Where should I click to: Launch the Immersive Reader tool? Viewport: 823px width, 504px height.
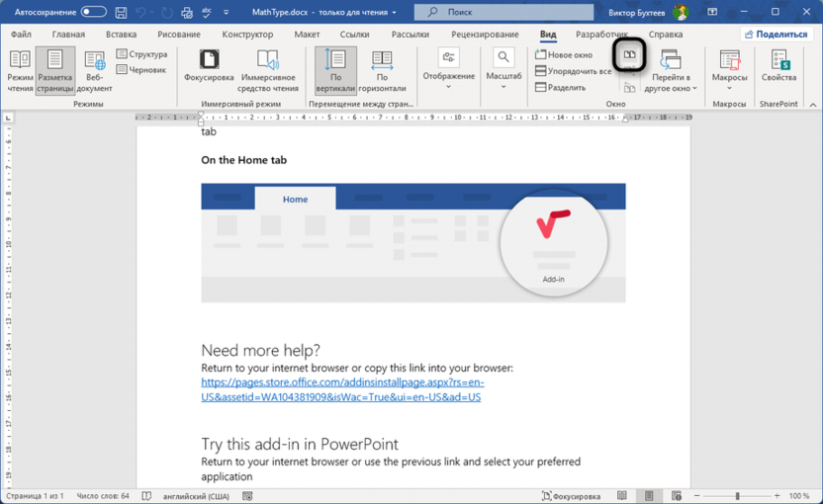pos(267,67)
